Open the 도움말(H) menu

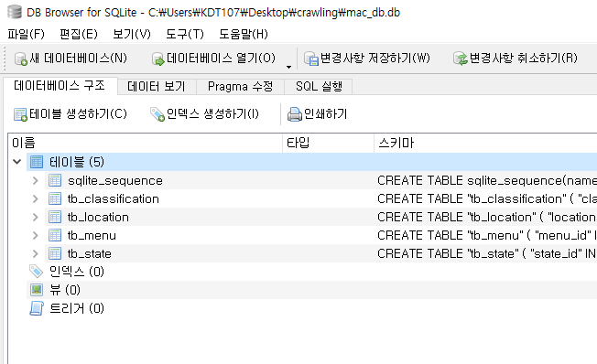(x=244, y=34)
